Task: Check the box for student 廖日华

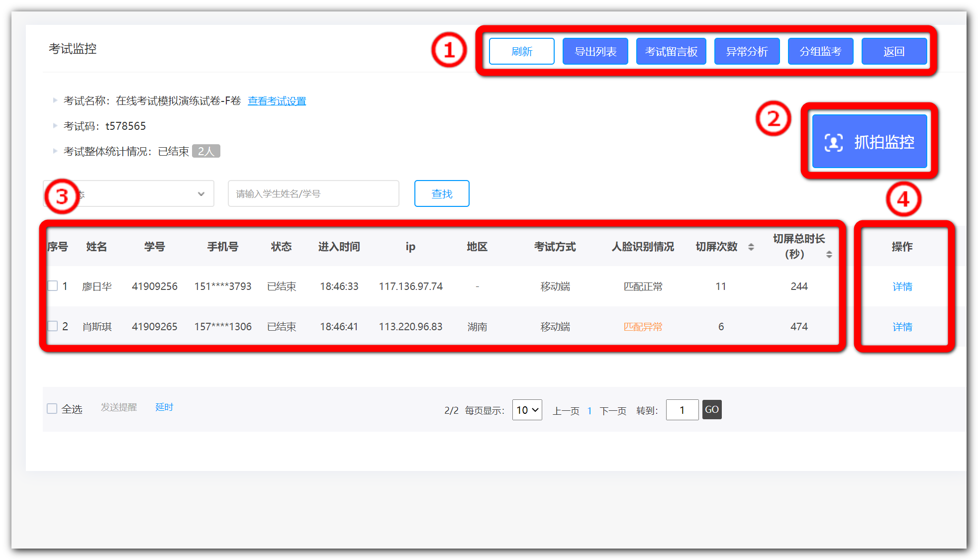Action: pos(53,286)
